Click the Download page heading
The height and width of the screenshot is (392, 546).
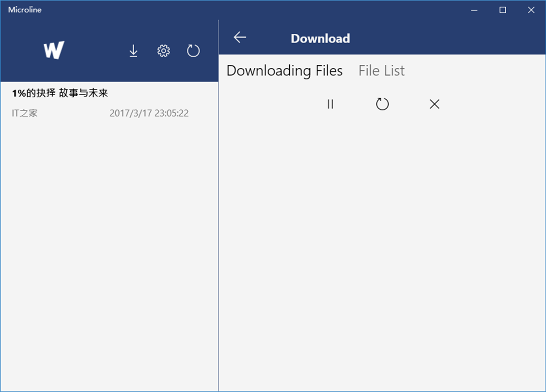click(320, 39)
